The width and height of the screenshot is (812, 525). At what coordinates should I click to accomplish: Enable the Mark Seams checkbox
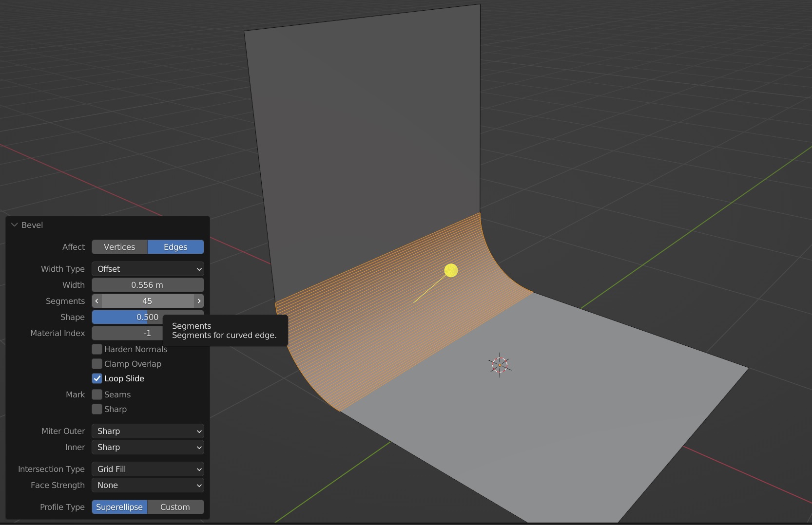97,394
